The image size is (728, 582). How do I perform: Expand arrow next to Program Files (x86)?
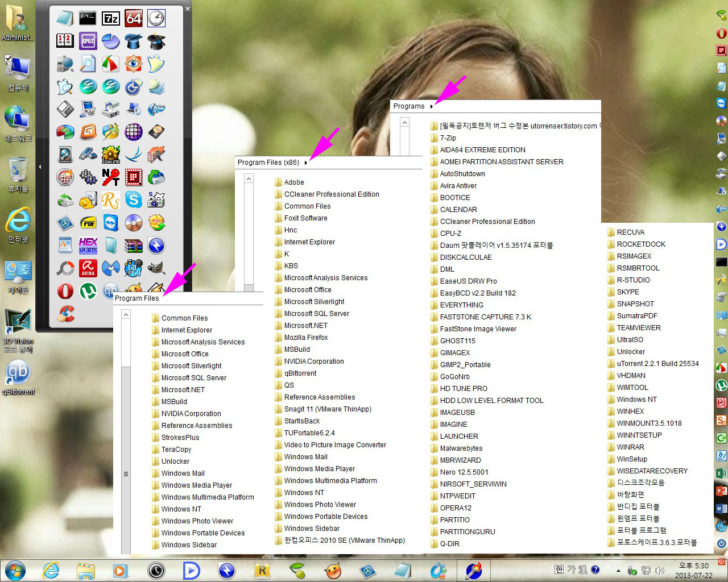tap(306, 163)
